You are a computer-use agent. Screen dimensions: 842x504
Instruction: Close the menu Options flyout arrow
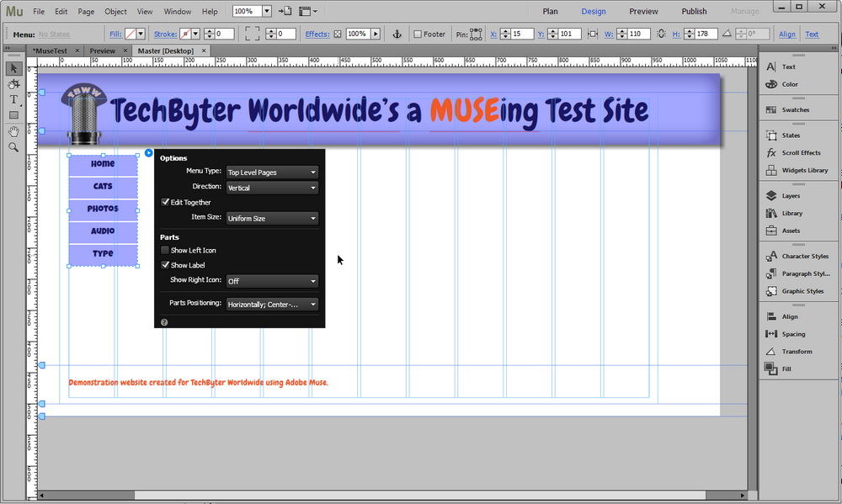pyautogui.click(x=149, y=153)
